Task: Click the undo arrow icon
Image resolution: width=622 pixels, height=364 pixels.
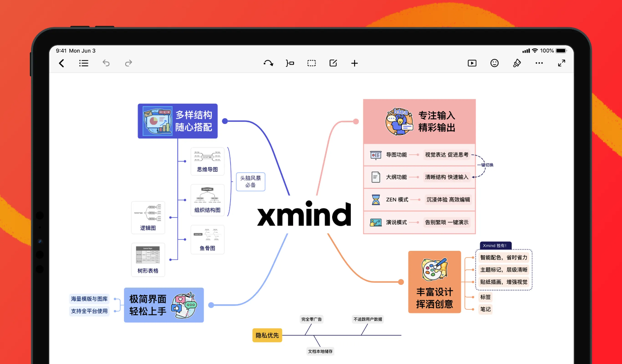Action: coord(106,63)
